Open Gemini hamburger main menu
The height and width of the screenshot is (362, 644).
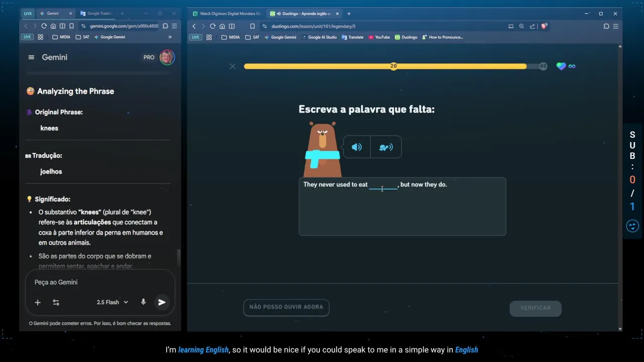click(x=31, y=57)
